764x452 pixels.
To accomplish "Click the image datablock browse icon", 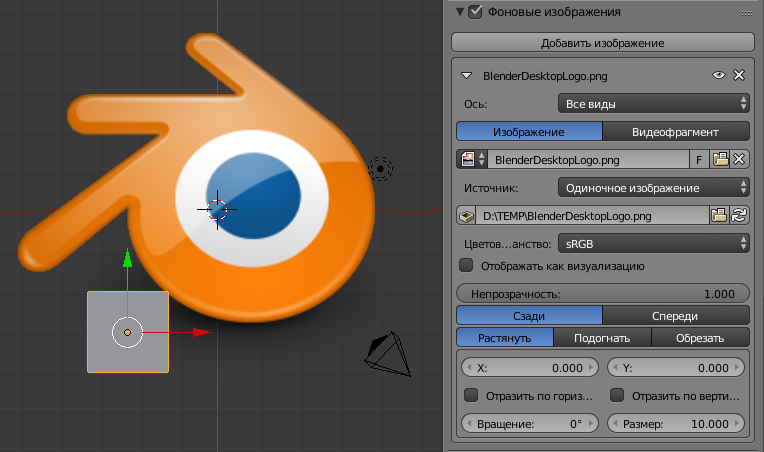I will coord(472,159).
